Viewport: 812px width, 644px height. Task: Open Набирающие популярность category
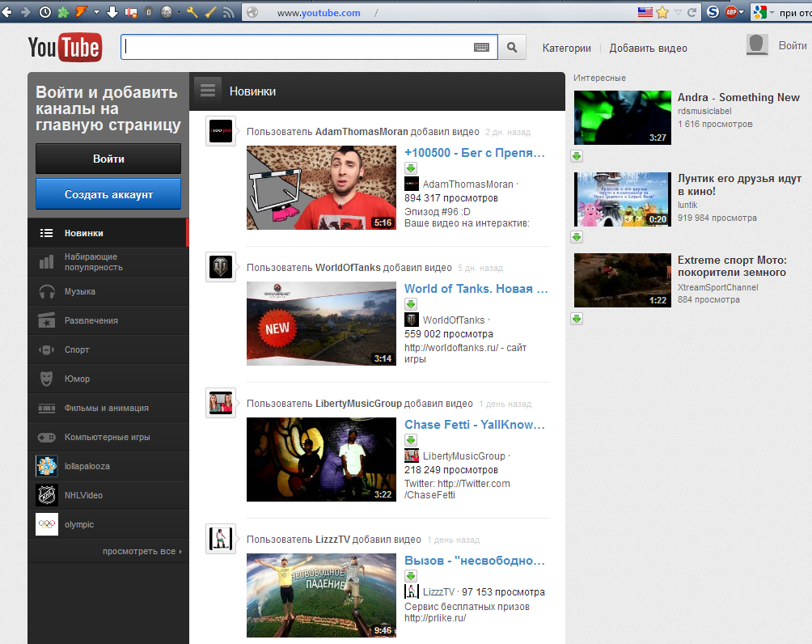tap(108, 262)
